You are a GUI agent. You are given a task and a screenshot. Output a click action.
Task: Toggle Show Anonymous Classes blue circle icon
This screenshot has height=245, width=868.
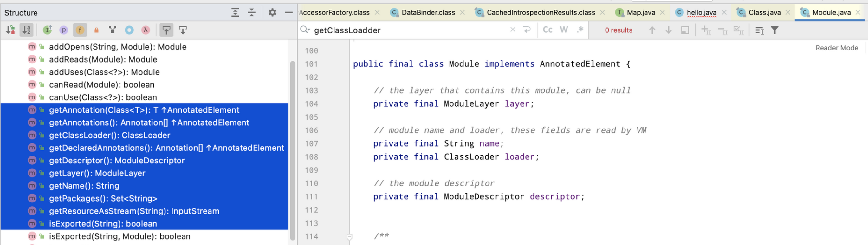point(129,30)
